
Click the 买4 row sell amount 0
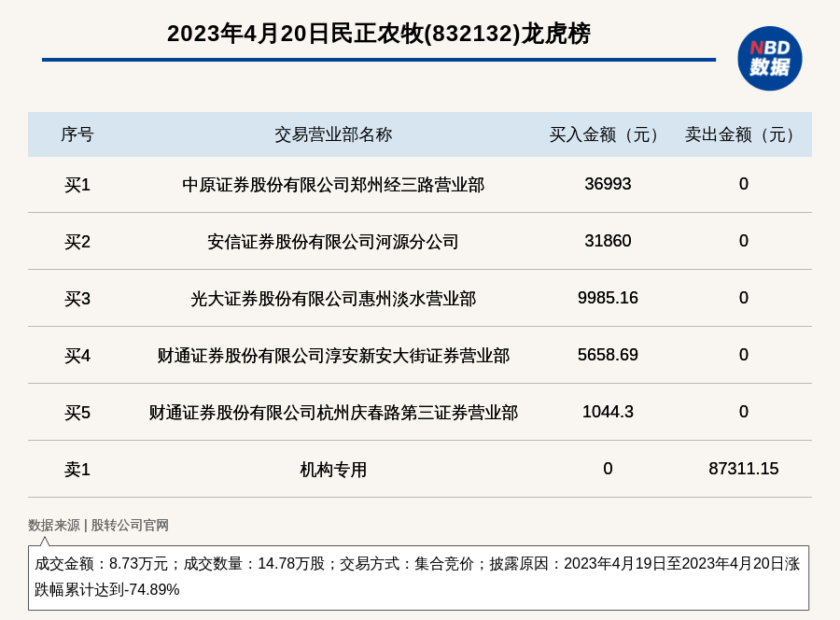click(744, 354)
